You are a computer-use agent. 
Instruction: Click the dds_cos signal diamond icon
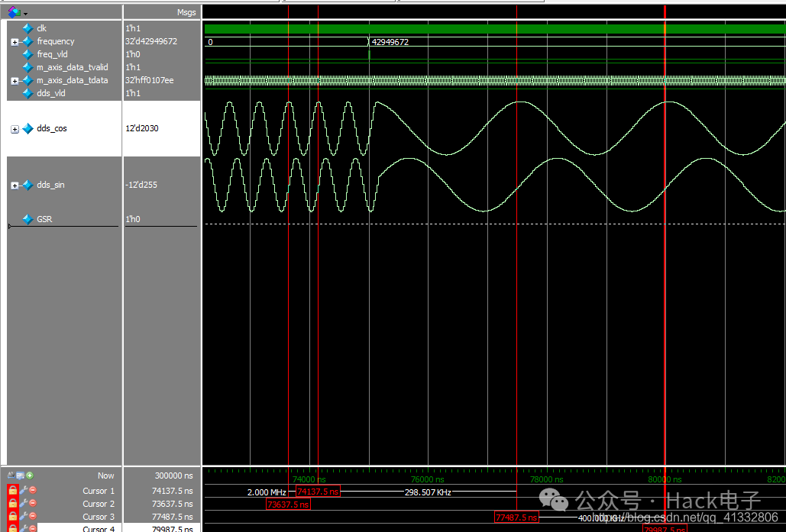[x=28, y=129]
